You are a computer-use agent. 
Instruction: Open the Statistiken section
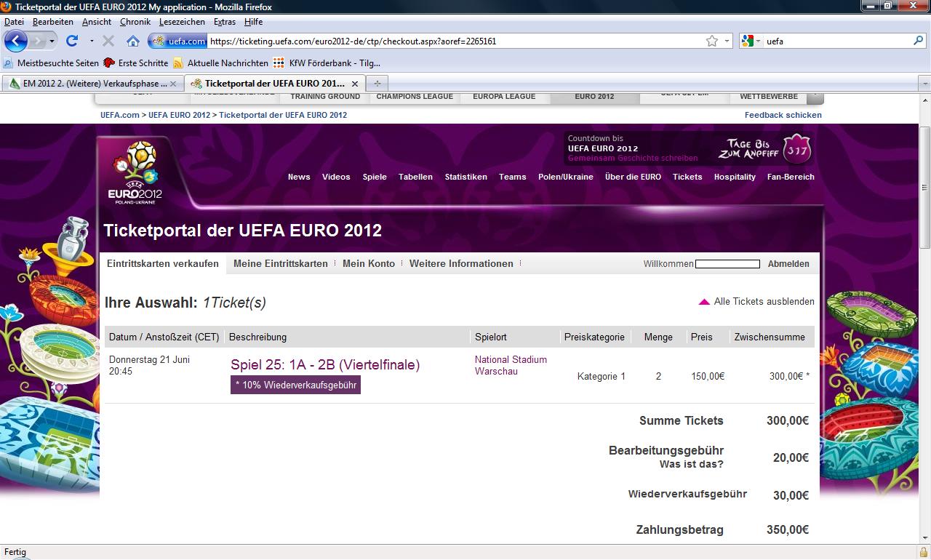click(466, 177)
